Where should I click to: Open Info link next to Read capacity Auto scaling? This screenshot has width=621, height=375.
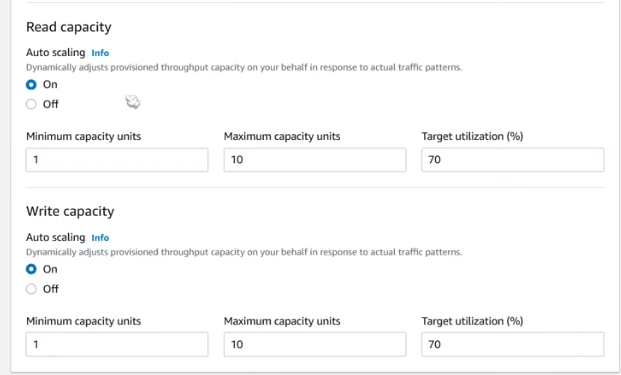pos(100,53)
